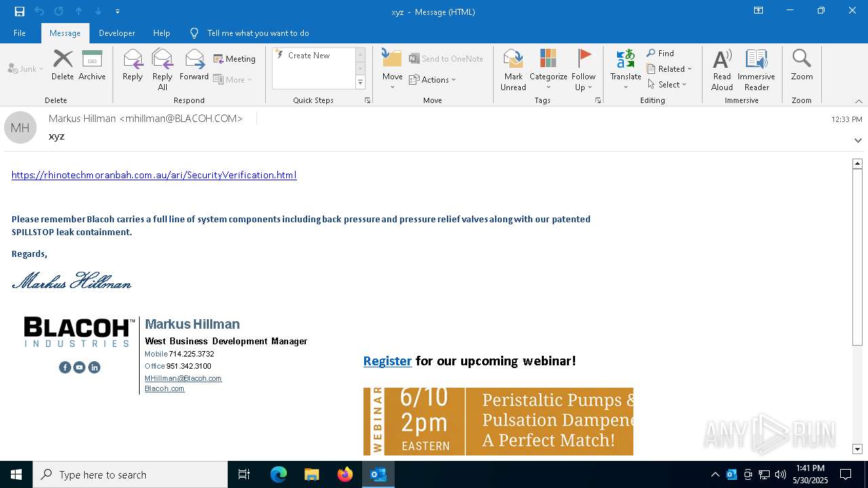
Task: Translate the message
Action: point(625,69)
